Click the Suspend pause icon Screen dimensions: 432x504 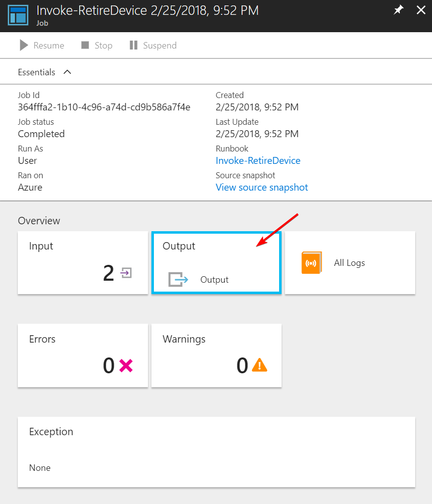[133, 46]
